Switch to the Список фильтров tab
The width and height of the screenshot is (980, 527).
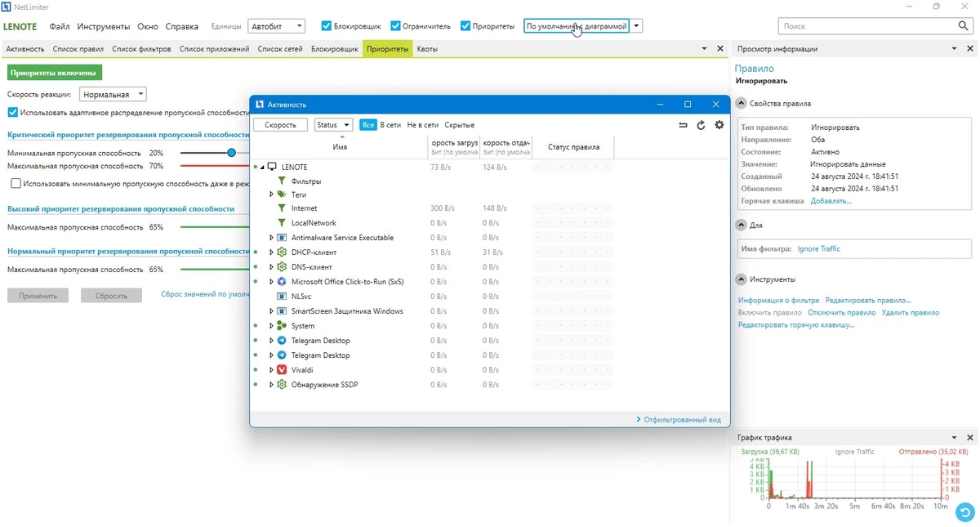(141, 49)
